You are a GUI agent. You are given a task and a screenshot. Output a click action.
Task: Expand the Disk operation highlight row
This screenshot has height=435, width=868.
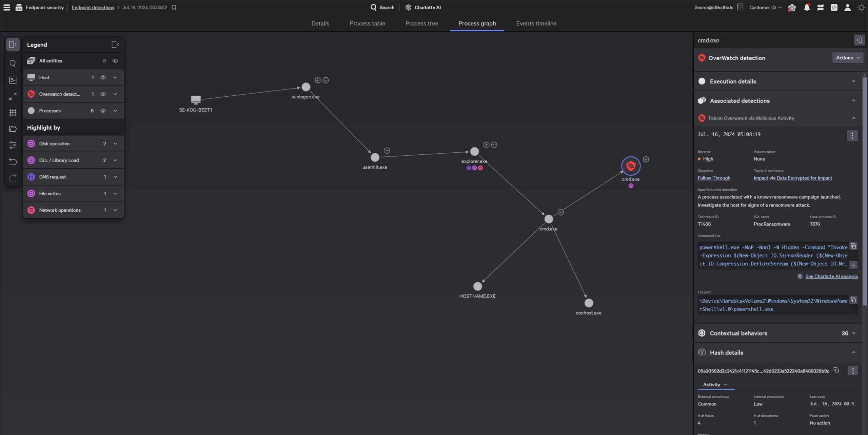click(x=115, y=144)
